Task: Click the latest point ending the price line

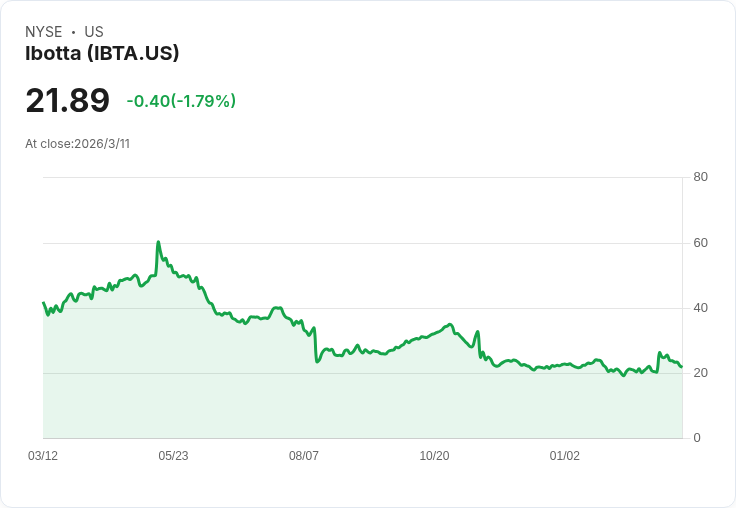Action: (x=681, y=367)
